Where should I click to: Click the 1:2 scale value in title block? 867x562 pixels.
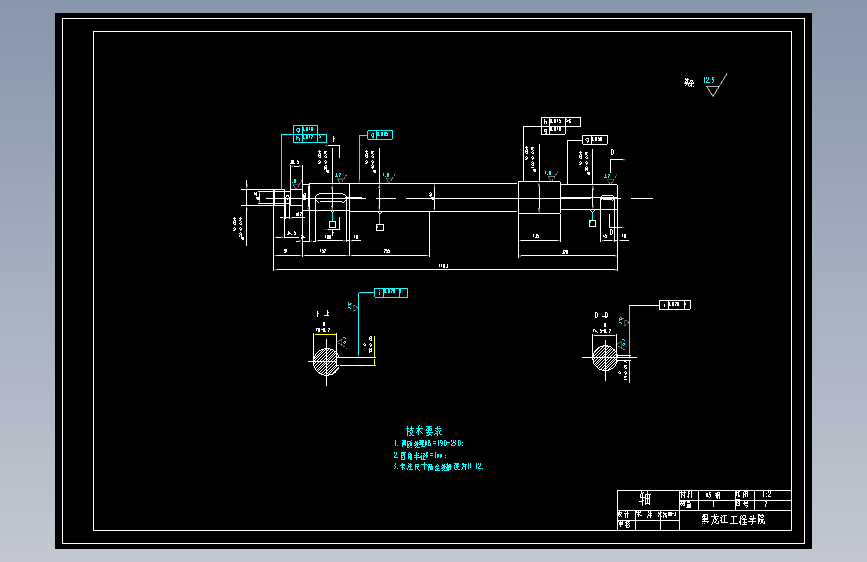click(x=766, y=495)
